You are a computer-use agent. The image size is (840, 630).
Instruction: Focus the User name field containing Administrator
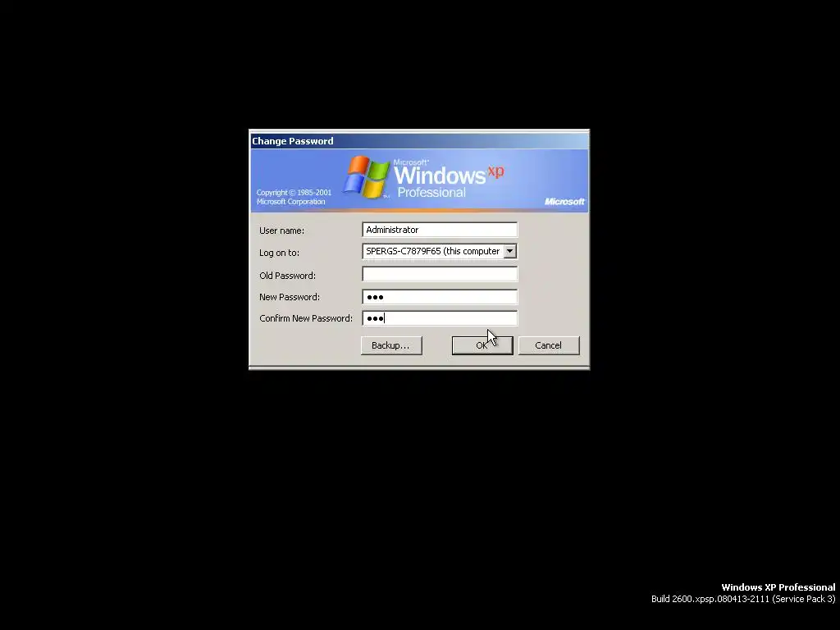(x=440, y=230)
